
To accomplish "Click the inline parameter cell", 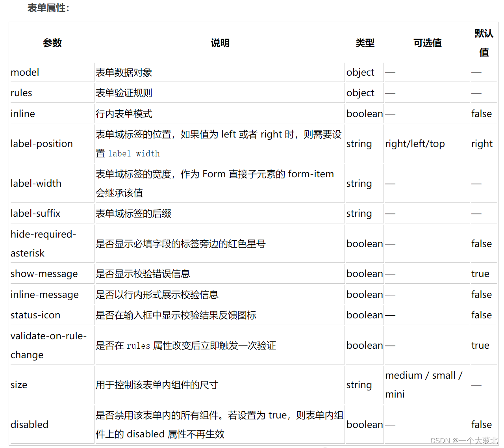I will click(52, 113).
